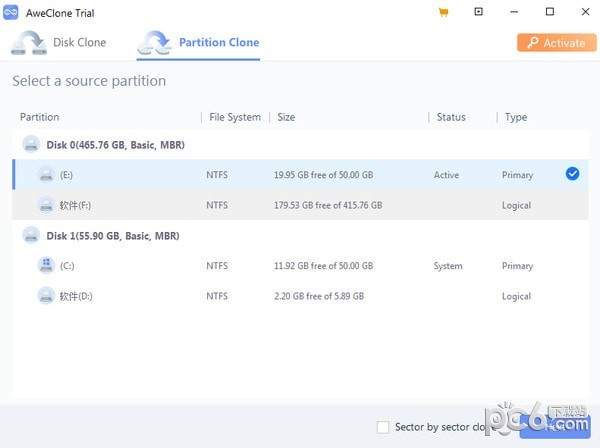The width and height of the screenshot is (600, 448).
Task: Select the Disk 1 (55.90 GB) header row
Action: coord(111,235)
